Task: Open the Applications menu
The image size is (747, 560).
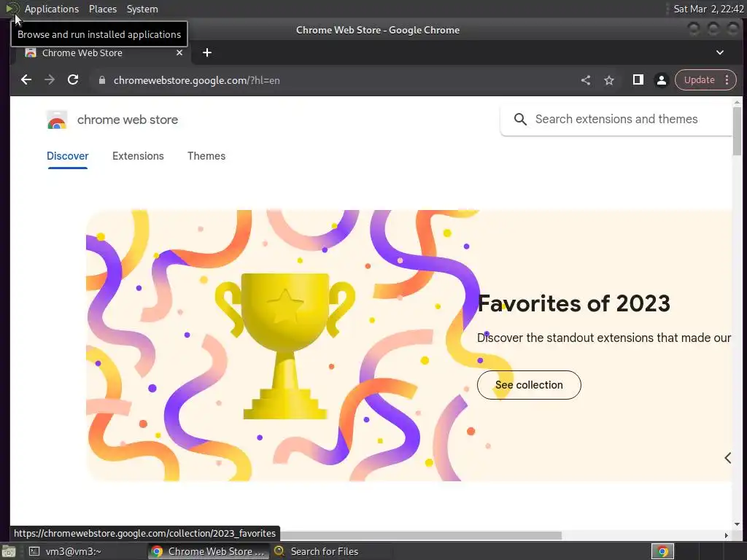Action: [52, 9]
